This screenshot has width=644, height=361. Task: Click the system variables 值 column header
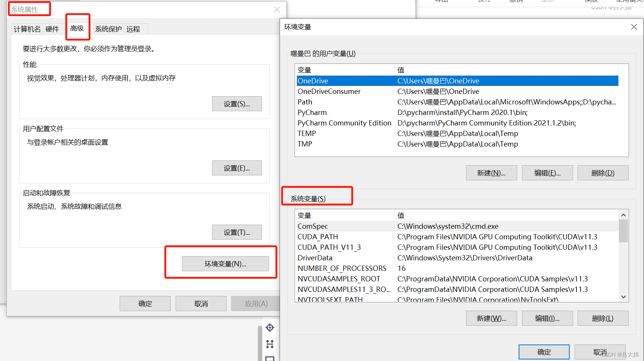[x=507, y=215]
